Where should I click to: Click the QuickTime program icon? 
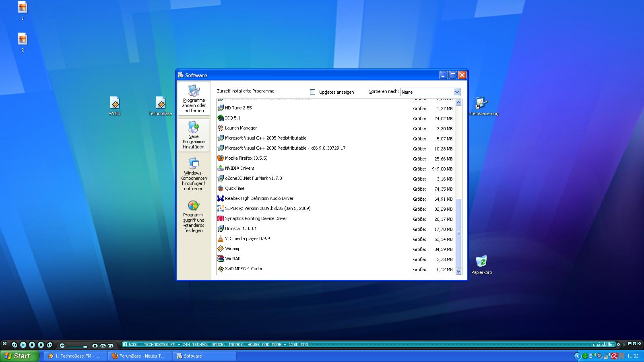pos(221,188)
